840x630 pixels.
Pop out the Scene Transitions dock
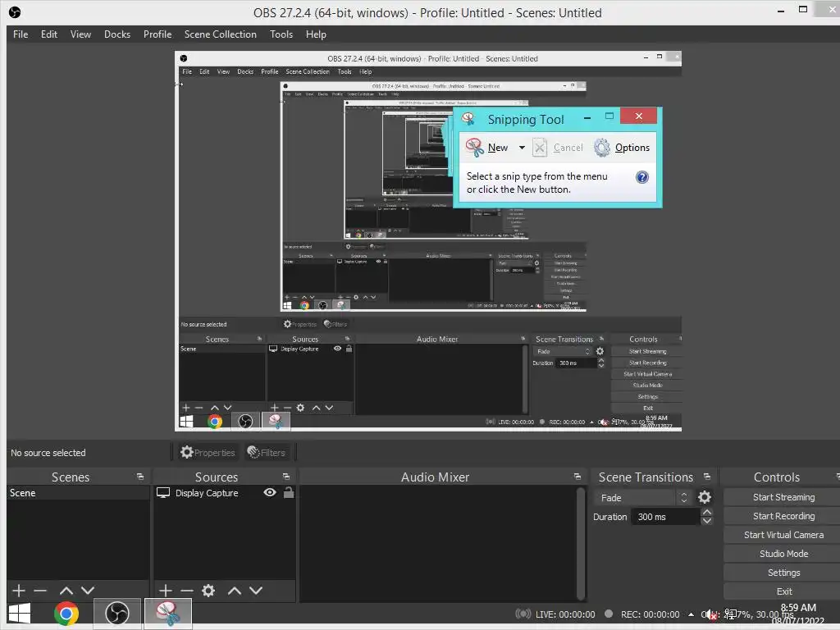(x=707, y=477)
